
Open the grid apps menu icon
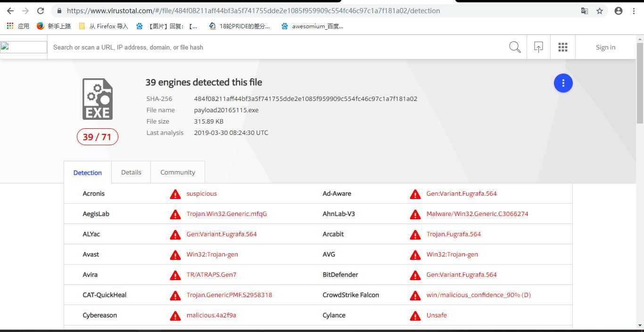[563, 47]
